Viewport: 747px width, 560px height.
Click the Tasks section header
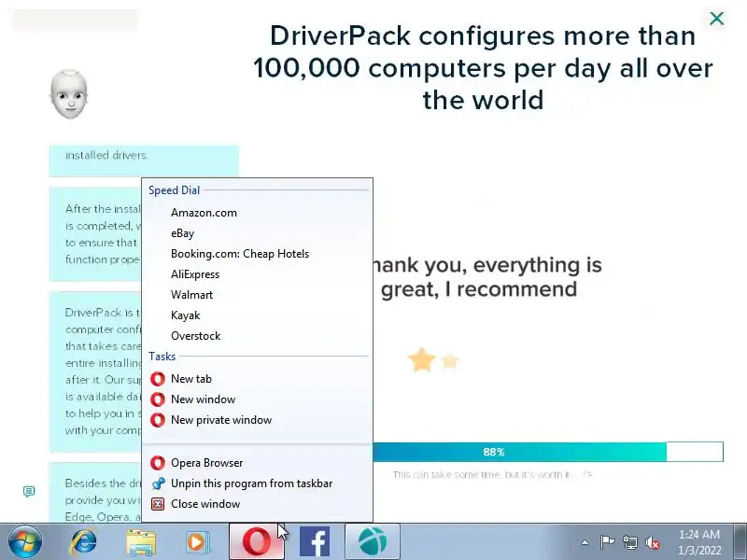162,357
